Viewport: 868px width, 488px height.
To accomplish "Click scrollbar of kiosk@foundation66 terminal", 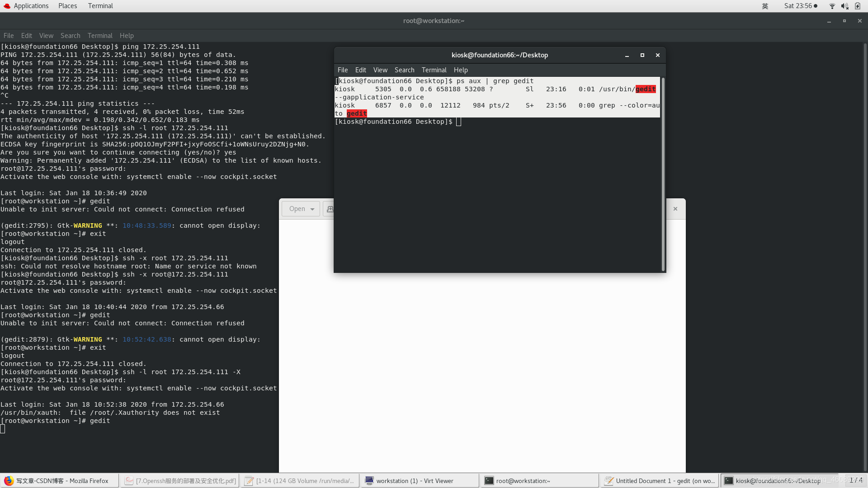I will click(x=663, y=174).
